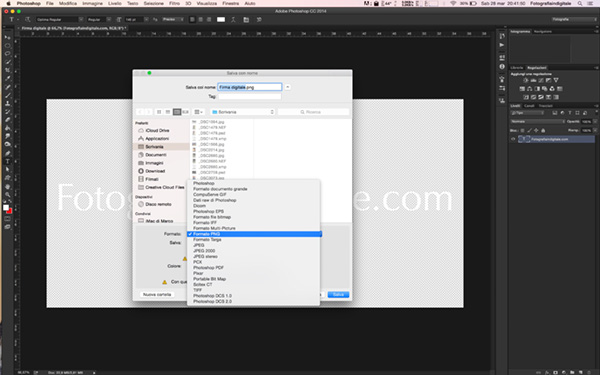Viewport: 600px width, 375px height.
Task: Click the Salva button
Action: pyautogui.click(x=338, y=294)
